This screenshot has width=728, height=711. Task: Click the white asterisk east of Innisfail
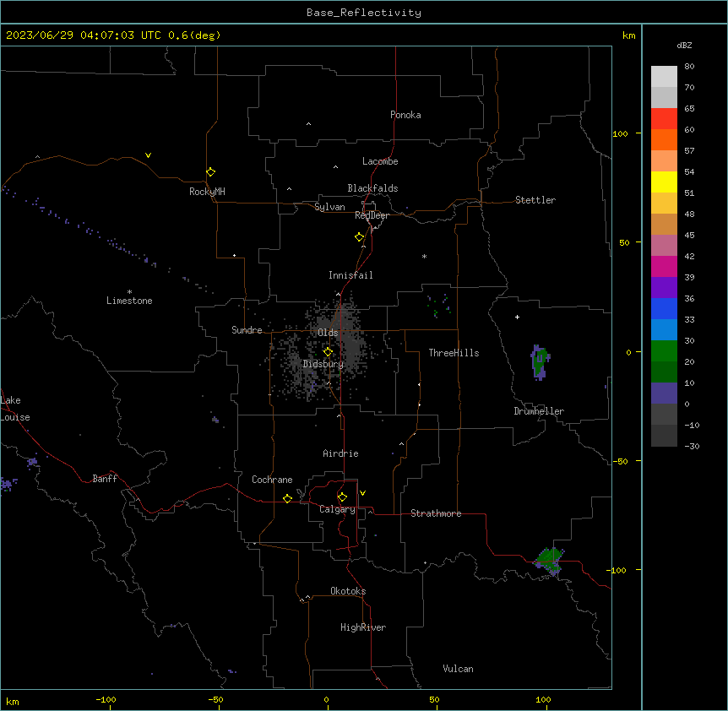pyautogui.click(x=424, y=256)
